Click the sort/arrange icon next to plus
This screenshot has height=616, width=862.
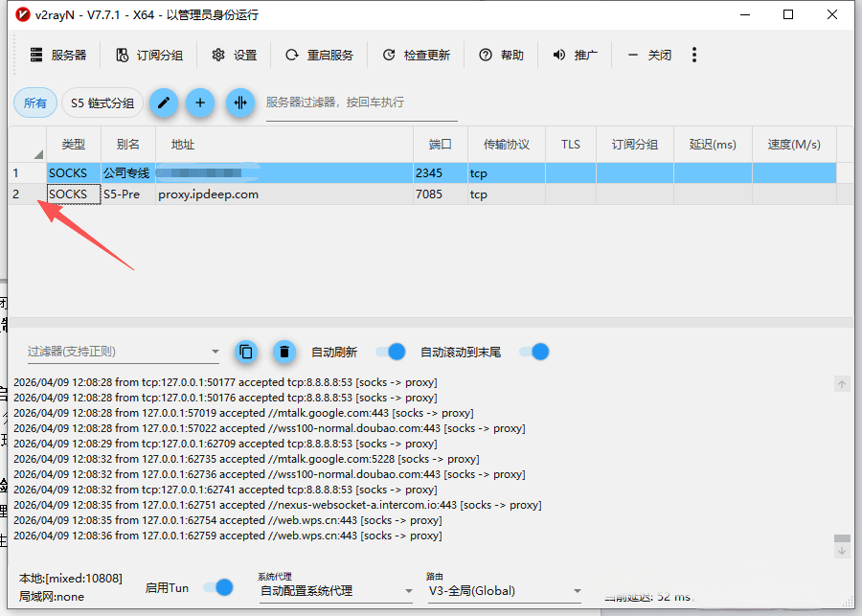[x=238, y=103]
